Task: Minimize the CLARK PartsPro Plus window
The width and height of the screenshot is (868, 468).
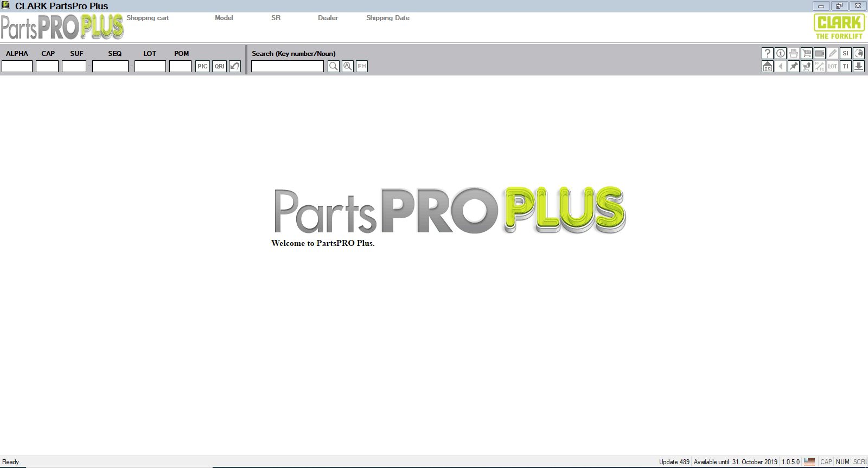Action: click(x=821, y=6)
